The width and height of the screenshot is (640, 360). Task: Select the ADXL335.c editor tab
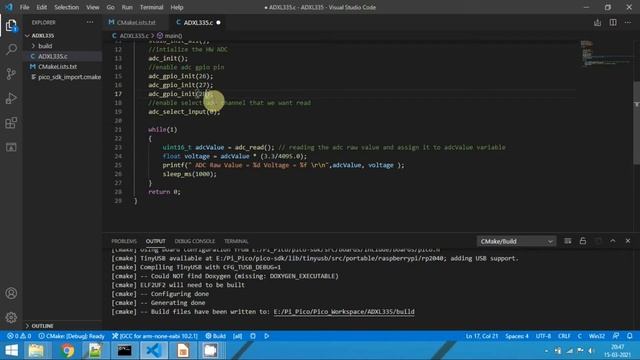[198, 22]
